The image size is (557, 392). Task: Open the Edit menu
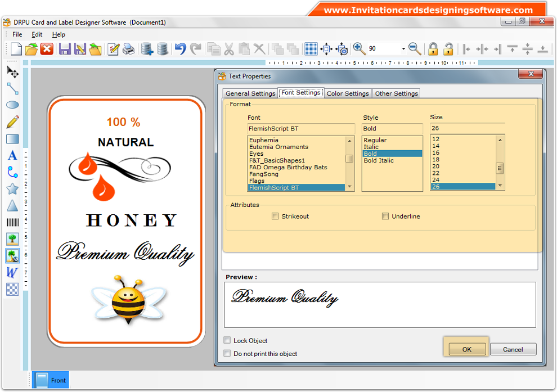[x=37, y=34]
